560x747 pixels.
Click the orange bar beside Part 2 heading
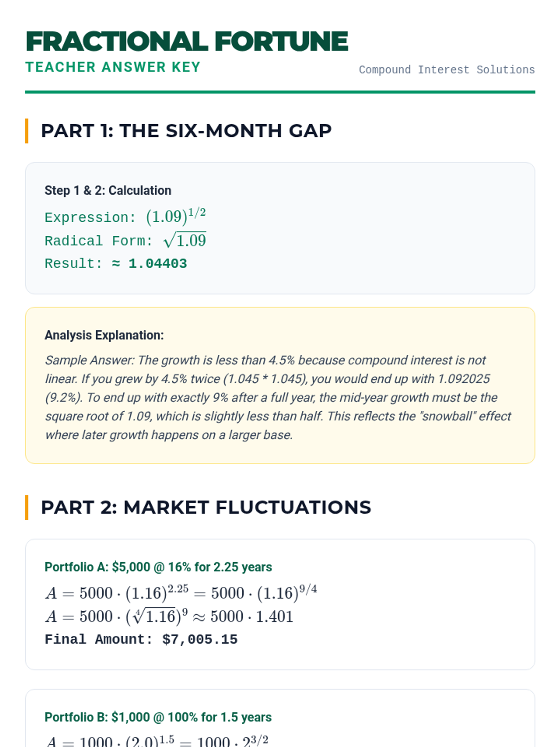27,507
